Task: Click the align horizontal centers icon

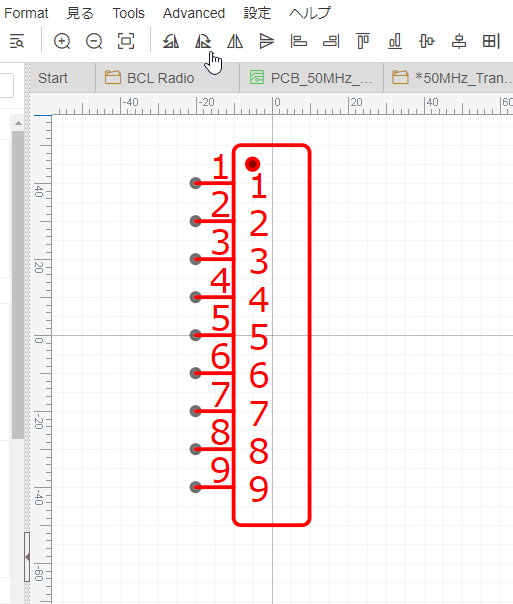Action: tap(427, 41)
